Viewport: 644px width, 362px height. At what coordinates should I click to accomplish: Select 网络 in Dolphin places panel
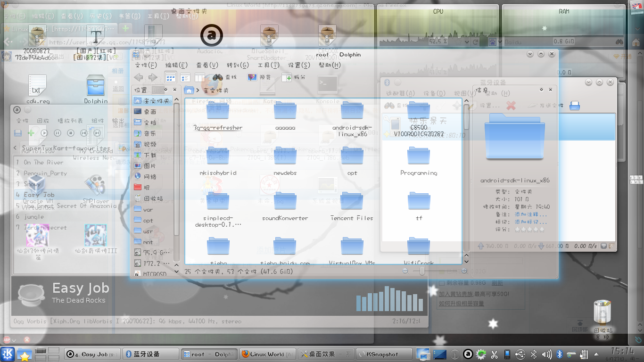click(153, 177)
